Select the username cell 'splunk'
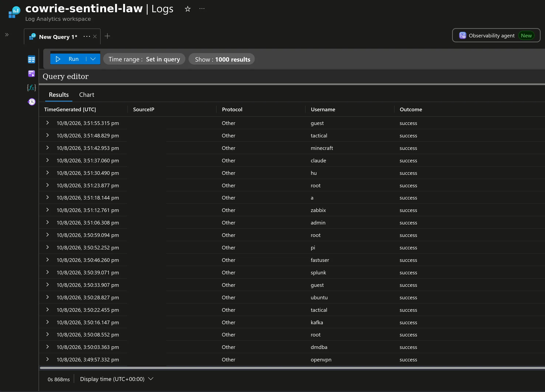This screenshot has width=545, height=392. point(318,273)
